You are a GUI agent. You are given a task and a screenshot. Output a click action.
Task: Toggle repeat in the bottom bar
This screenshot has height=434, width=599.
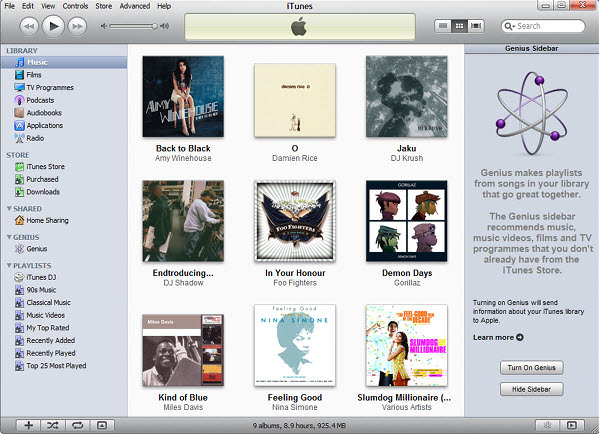(x=78, y=425)
